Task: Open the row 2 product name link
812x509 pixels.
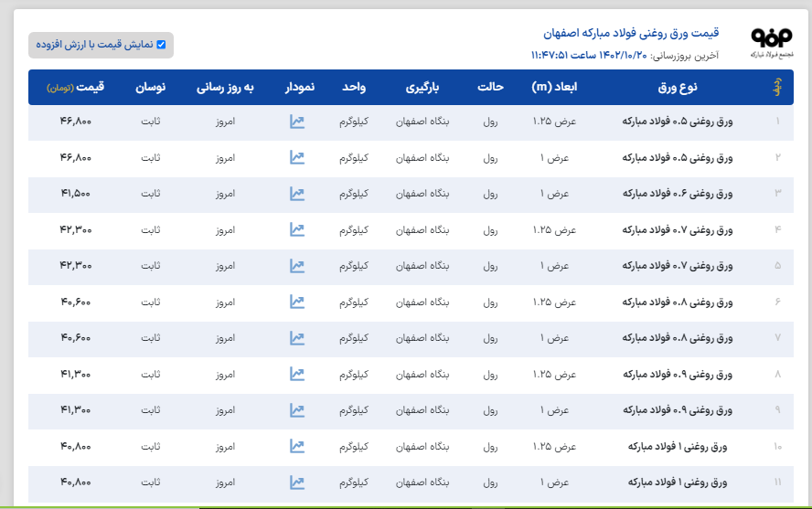Action: tap(678, 158)
